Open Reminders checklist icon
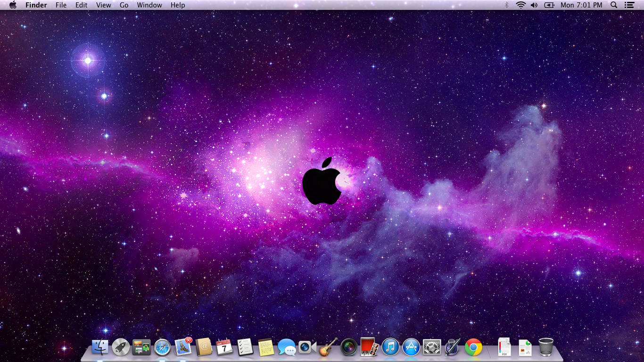Screen dimensions: 644x362 pyautogui.click(x=245, y=347)
